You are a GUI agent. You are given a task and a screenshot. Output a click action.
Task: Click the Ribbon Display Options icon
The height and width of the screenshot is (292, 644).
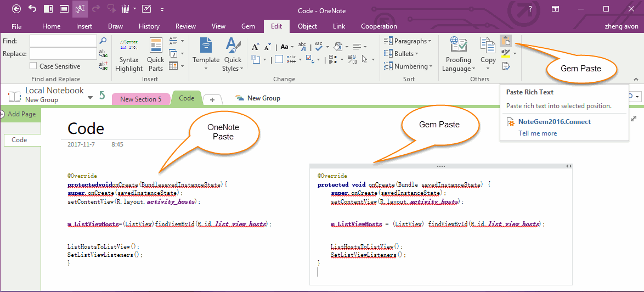tap(555, 9)
